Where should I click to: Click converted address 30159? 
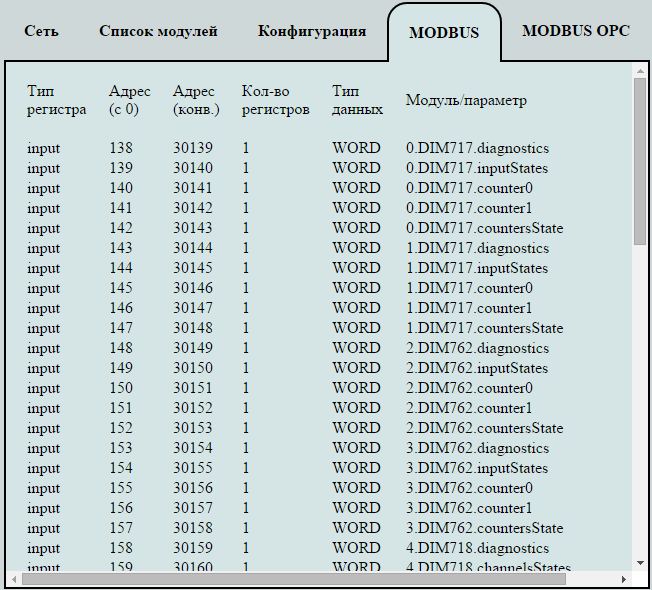tap(193, 548)
